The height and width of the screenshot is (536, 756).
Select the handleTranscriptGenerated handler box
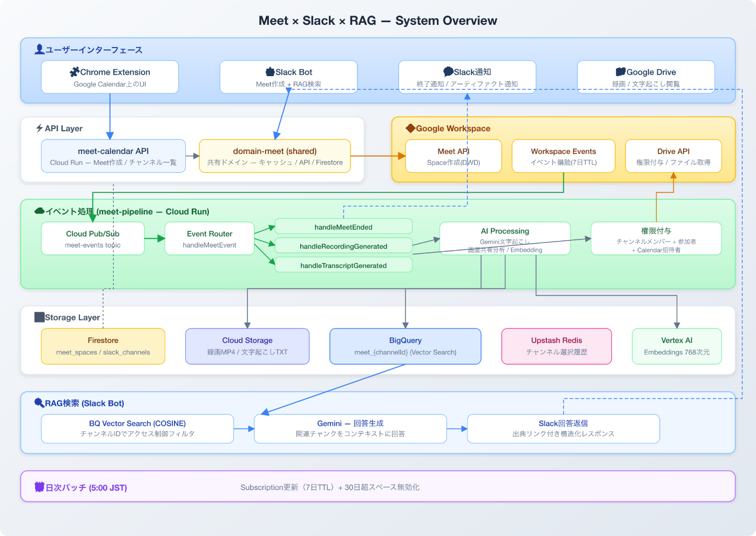(343, 265)
